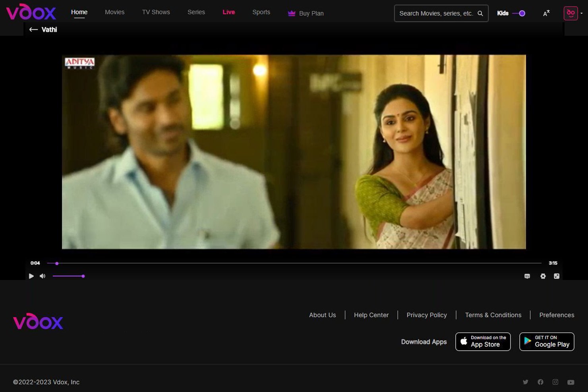This screenshot has height=392, width=588.
Task: Click the Vdox logo in footer
Action: [38, 321]
